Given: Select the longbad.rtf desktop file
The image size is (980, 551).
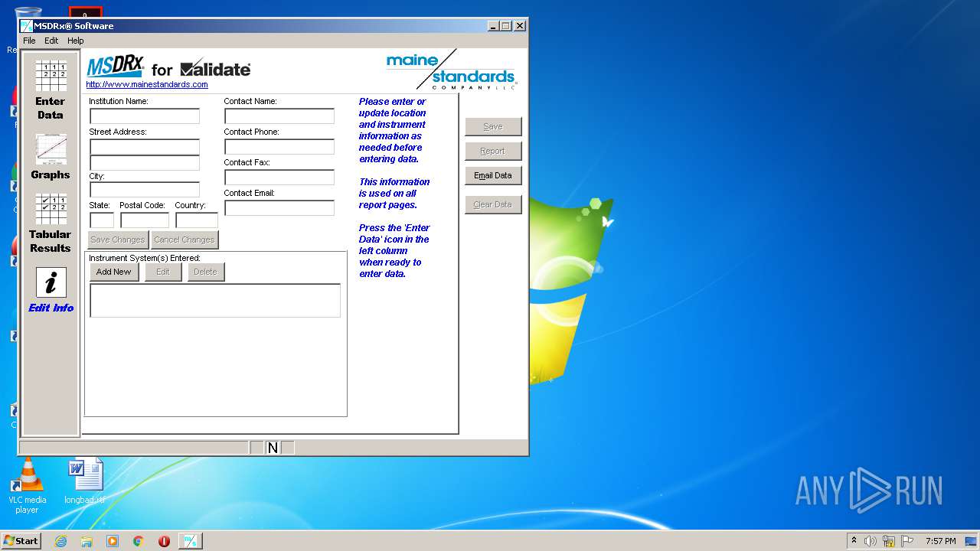Looking at the screenshot, I should tap(85, 482).
